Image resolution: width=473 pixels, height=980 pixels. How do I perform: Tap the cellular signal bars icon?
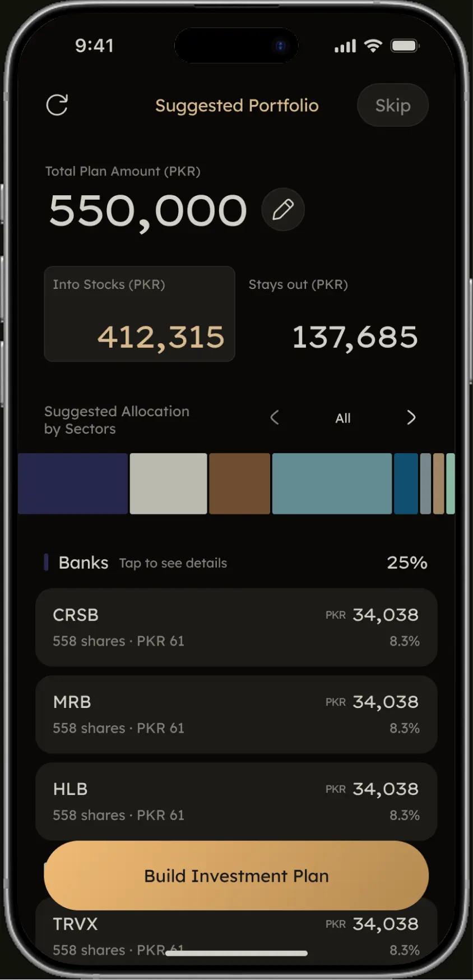[x=345, y=46]
